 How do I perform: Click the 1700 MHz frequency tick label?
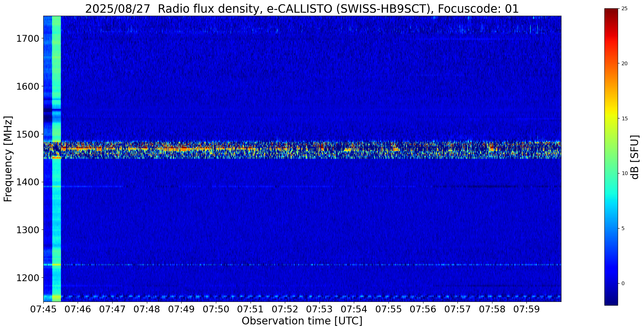tap(28, 39)
